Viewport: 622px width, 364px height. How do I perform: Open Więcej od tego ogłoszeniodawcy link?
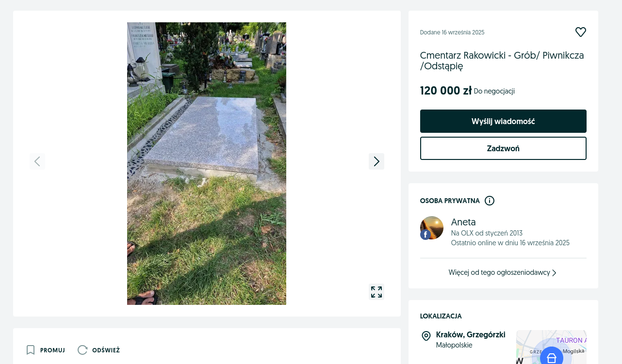pos(499,272)
